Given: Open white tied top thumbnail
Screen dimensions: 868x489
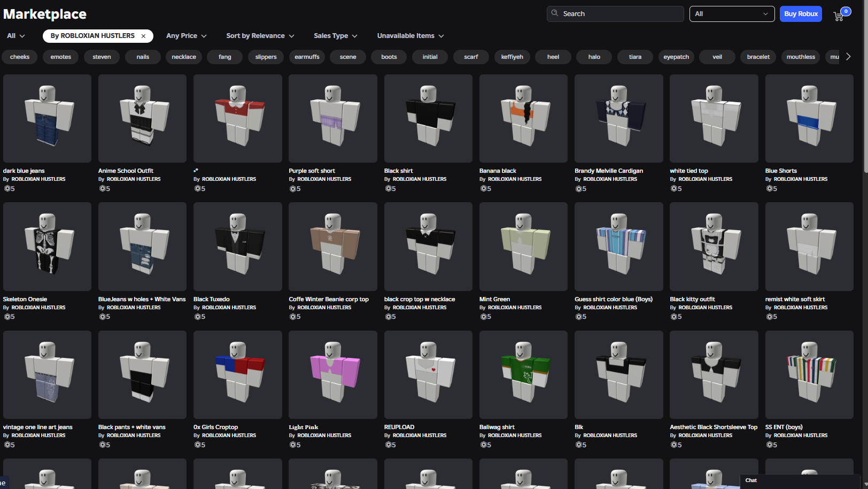Looking at the screenshot, I should 714,118.
